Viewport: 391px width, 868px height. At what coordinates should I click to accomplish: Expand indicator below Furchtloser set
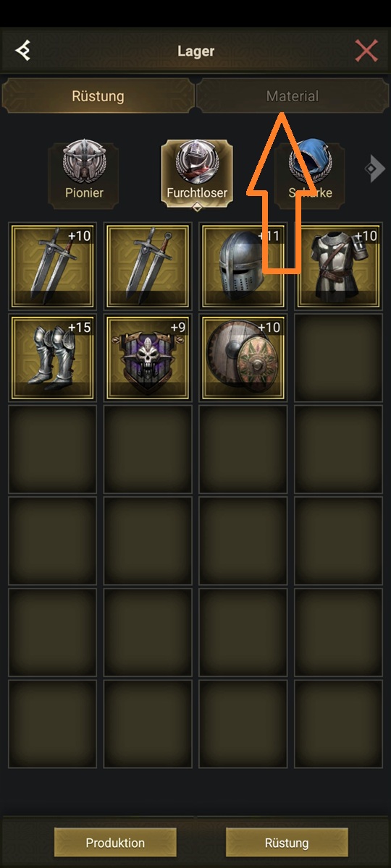[x=196, y=207]
